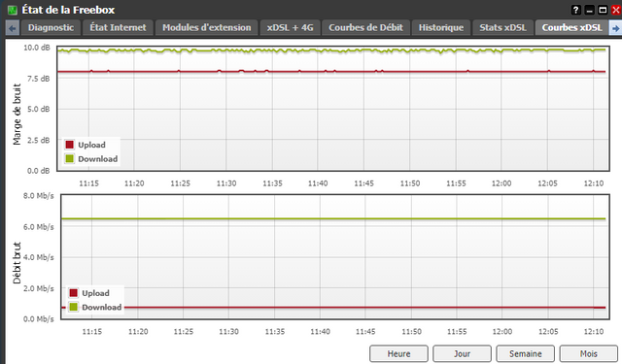Open the Historique tab
Screen dimensions: 622x364
[441, 28]
